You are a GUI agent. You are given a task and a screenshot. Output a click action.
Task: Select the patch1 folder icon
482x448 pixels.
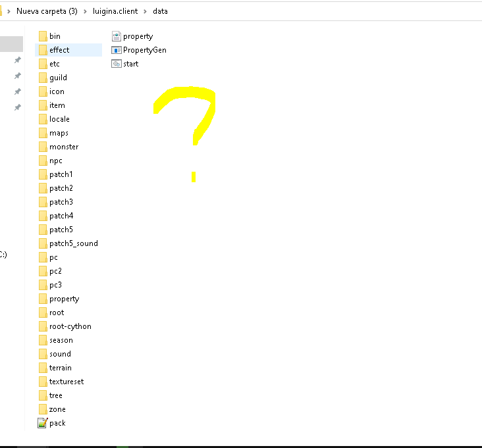[x=43, y=174]
